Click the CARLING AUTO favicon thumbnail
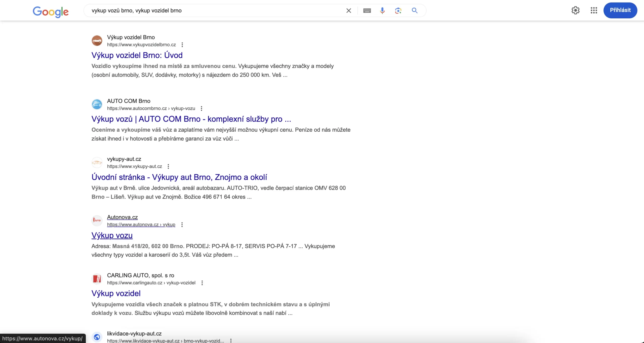The image size is (644, 343). click(x=97, y=279)
